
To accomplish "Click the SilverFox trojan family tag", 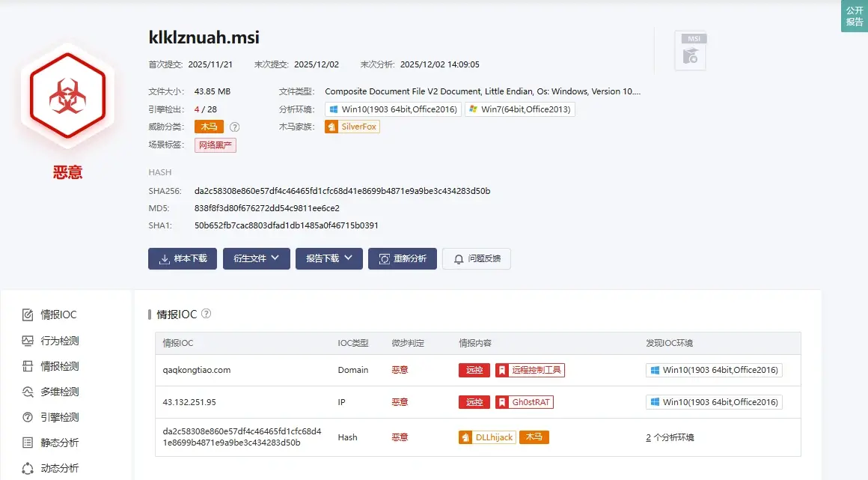I will pyautogui.click(x=352, y=127).
